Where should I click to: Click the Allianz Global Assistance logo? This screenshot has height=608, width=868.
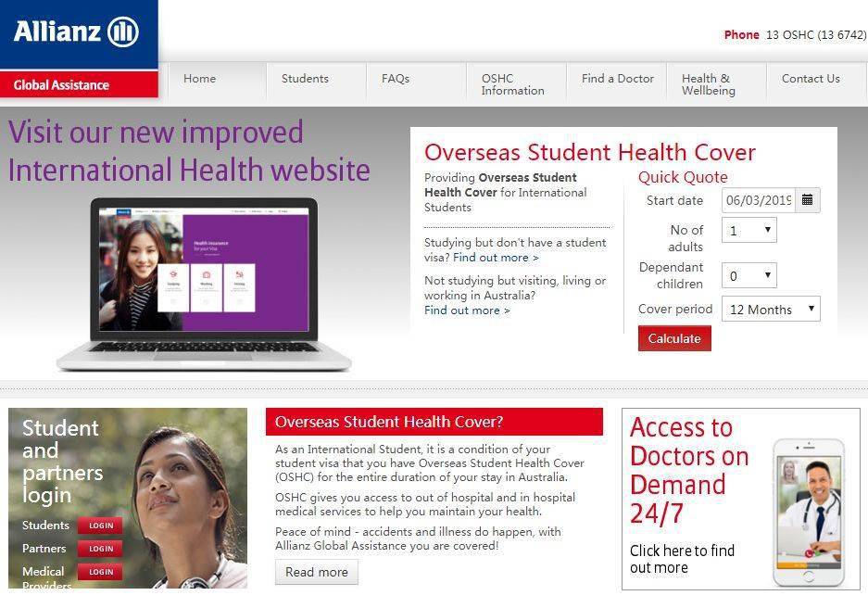point(78,48)
